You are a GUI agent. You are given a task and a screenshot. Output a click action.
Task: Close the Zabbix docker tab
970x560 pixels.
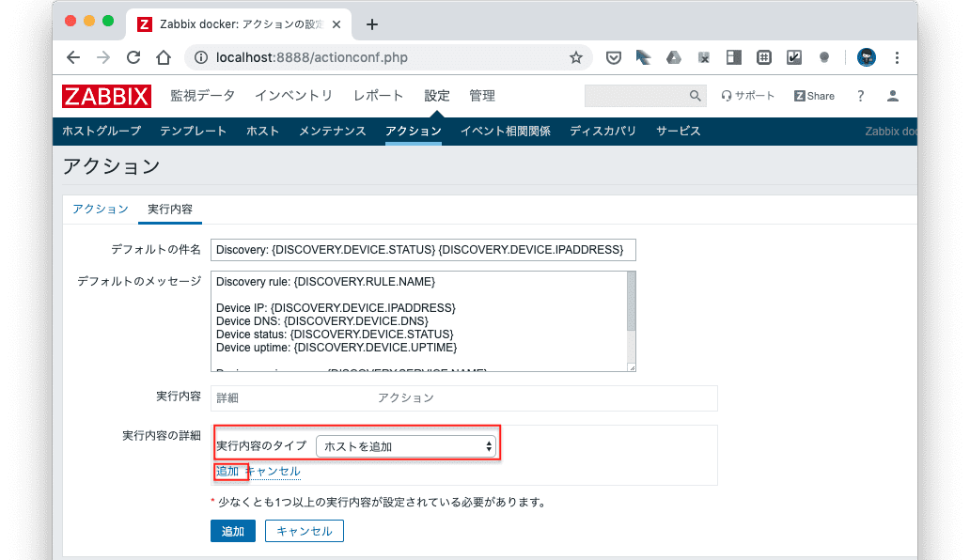point(336,24)
